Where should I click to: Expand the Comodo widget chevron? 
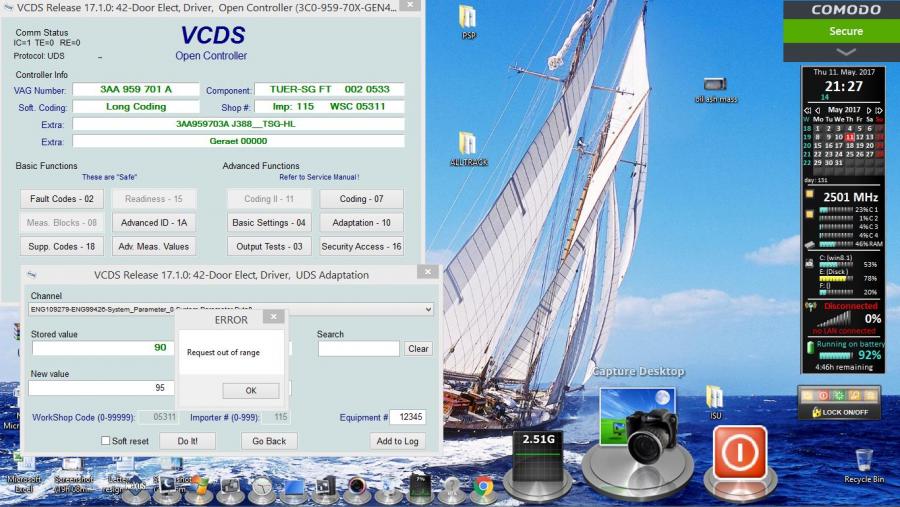846,52
